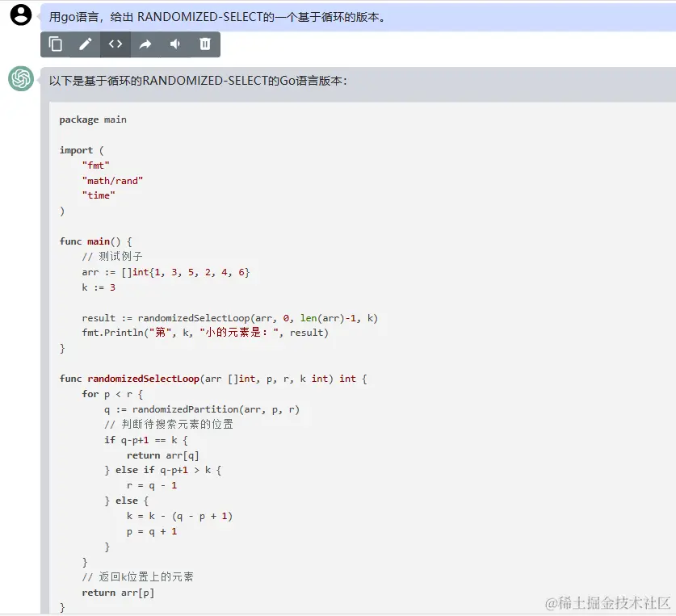Click the 'return arr[p]' line
The height and width of the screenshot is (616, 676).
(118, 593)
